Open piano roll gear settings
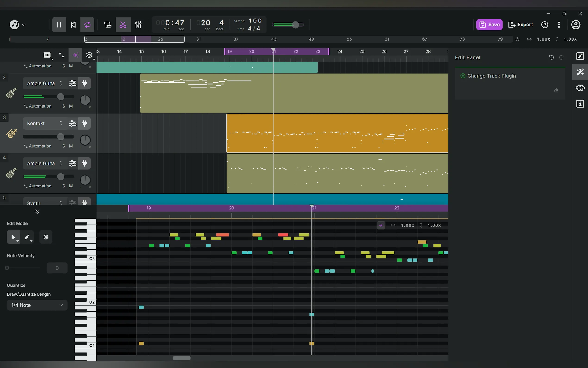 pyautogui.click(x=46, y=237)
